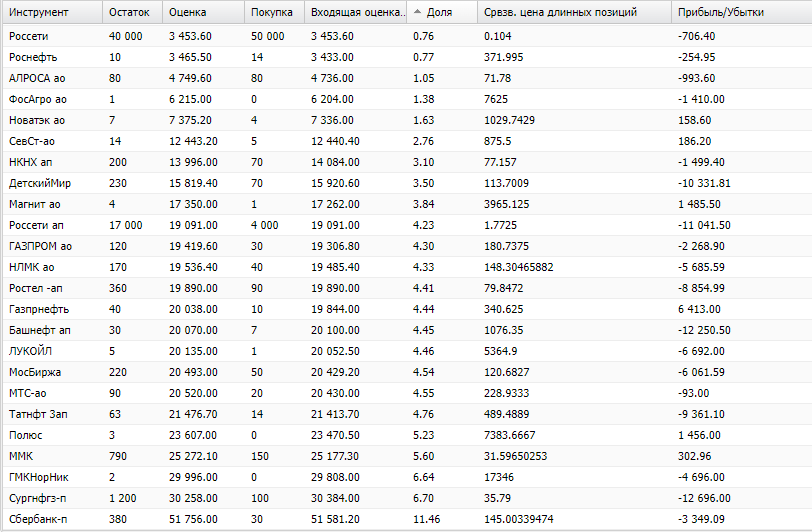The image size is (812, 532).
Task: Click Татнфт valuation 21 476.70
Action: [193, 414]
